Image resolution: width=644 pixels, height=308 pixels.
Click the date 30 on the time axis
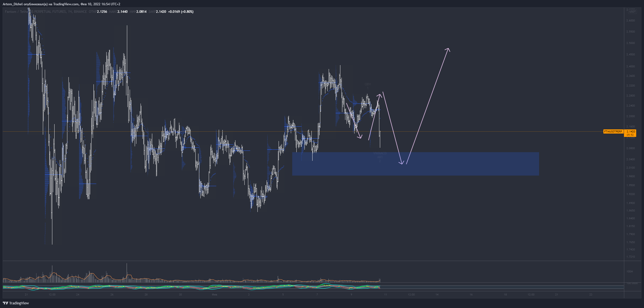point(180,295)
